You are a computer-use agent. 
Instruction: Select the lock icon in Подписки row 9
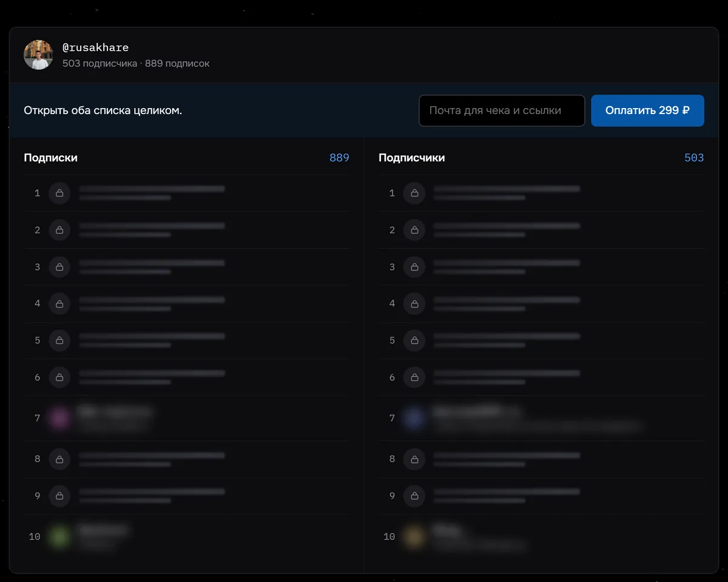pyautogui.click(x=59, y=496)
